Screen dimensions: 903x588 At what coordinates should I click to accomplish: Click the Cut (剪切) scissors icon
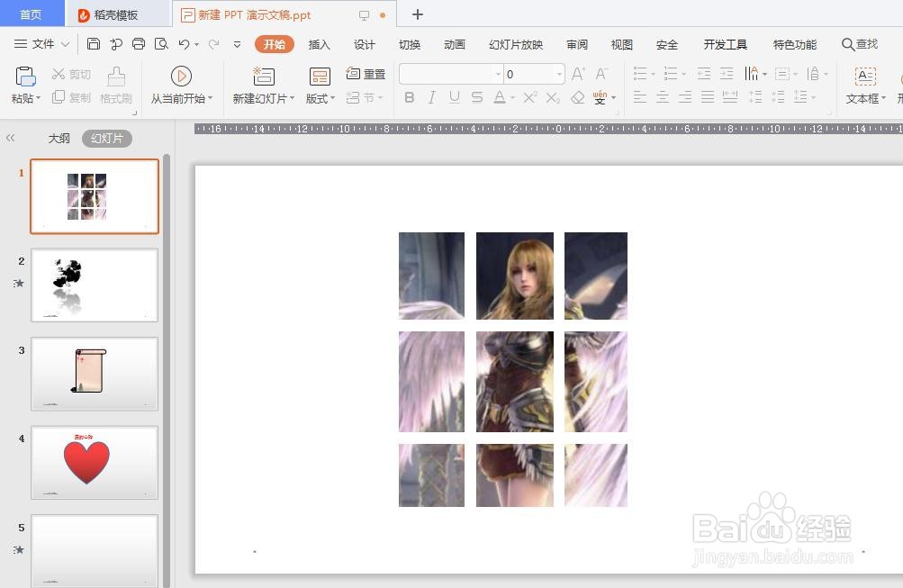pyautogui.click(x=59, y=74)
